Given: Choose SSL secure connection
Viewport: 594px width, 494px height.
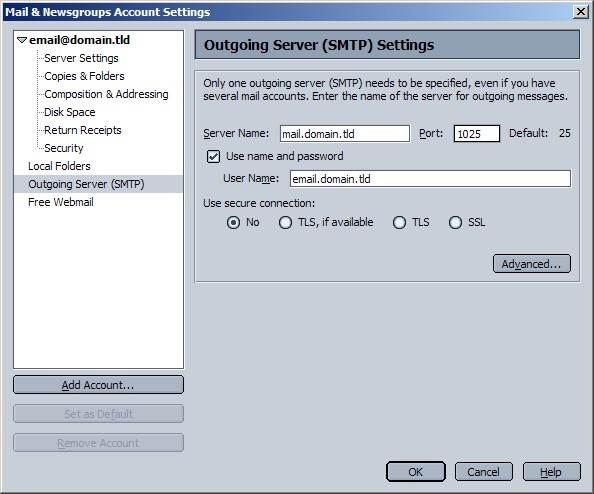Looking at the screenshot, I should pos(455,222).
